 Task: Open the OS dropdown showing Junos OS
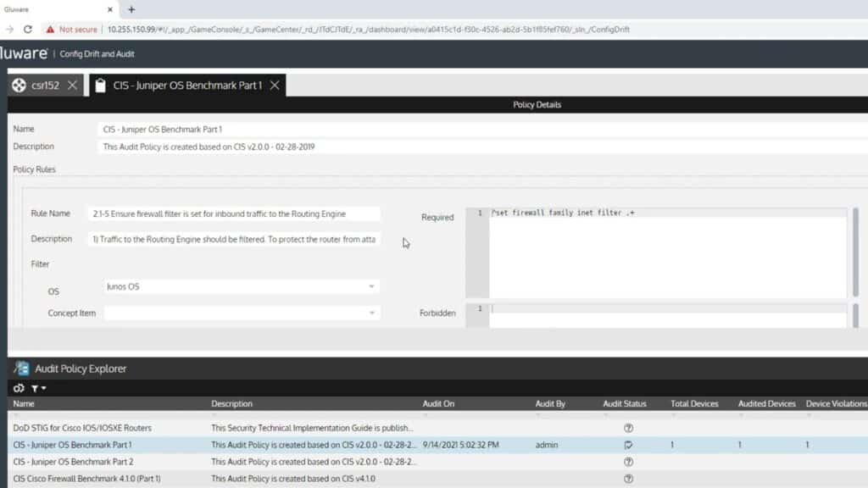(x=371, y=286)
